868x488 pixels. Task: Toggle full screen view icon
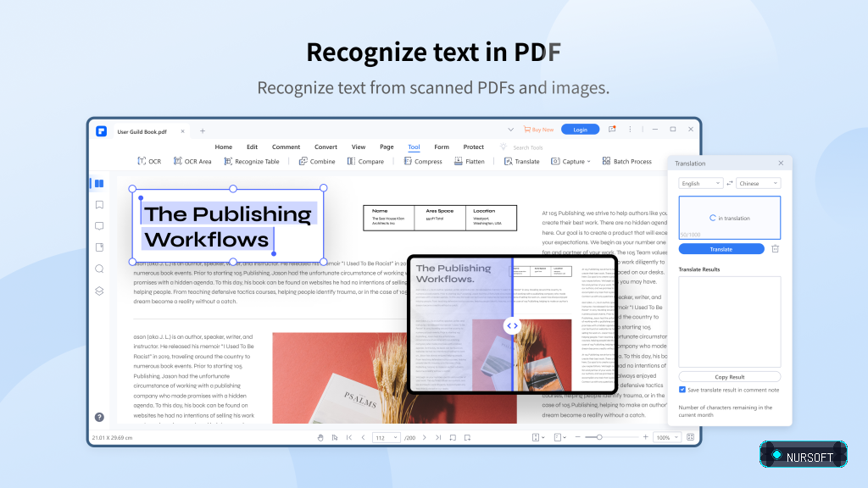point(690,437)
